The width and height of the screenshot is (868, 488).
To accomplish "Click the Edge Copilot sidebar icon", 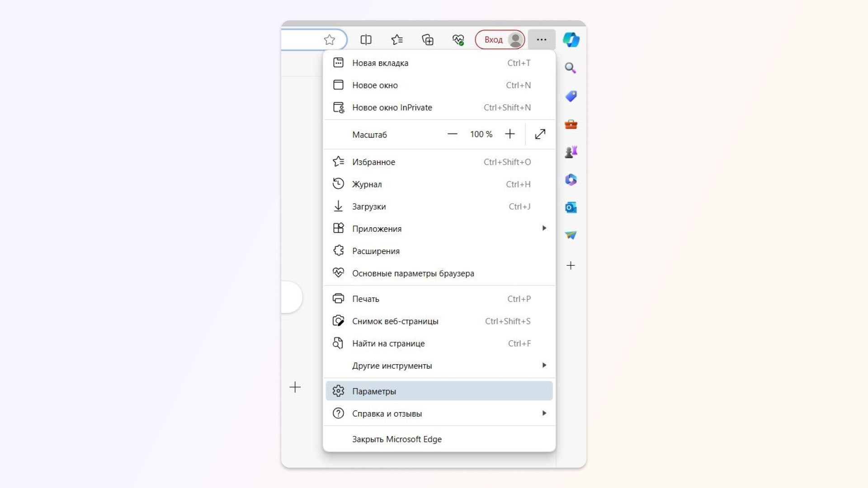I will coord(571,40).
